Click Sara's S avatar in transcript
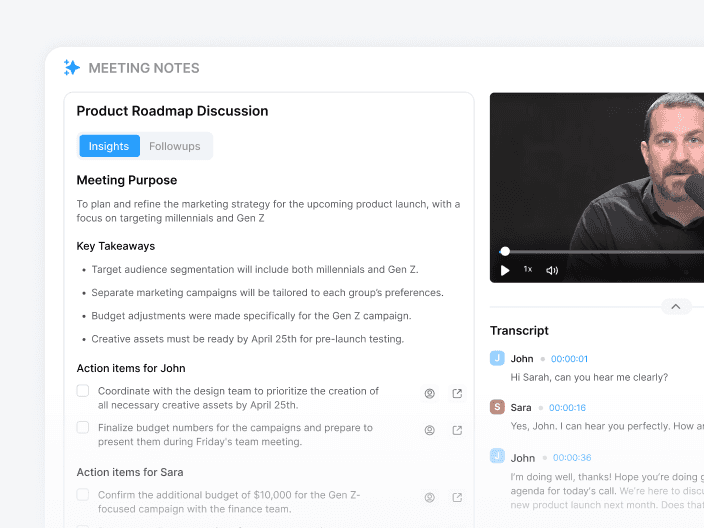Viewport: 704px width, 528px height. coord(497,407)
